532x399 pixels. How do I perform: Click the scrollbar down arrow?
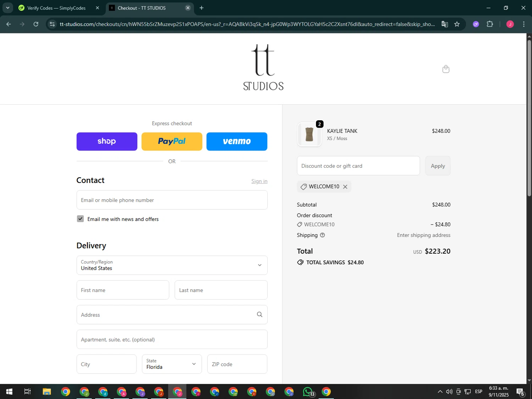[529, 381]
